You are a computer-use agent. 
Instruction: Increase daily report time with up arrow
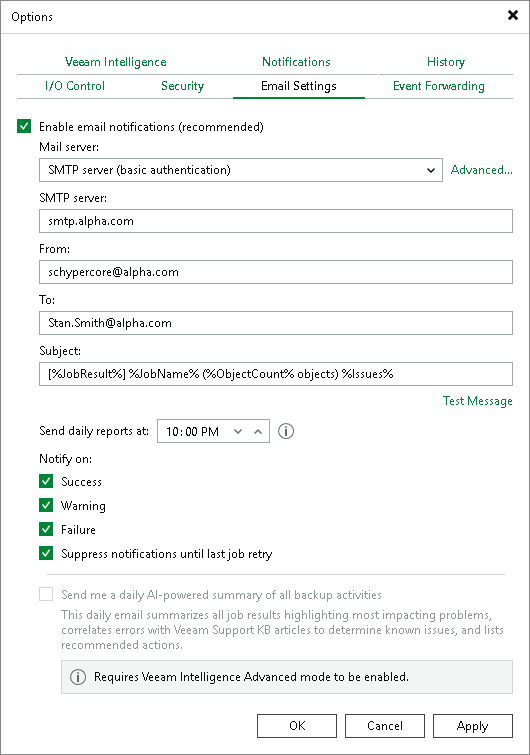(258, 431)
